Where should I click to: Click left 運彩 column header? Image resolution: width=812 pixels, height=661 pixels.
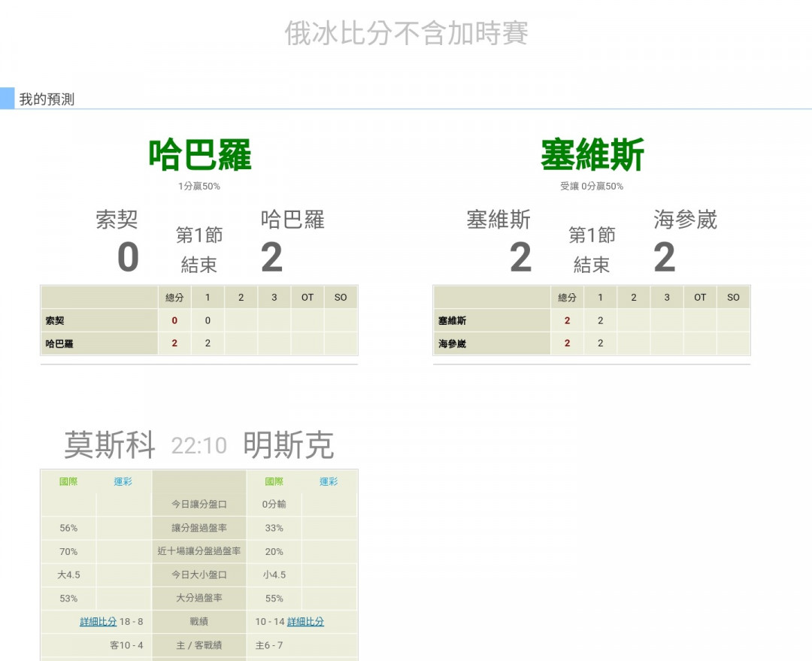(123, 482)
